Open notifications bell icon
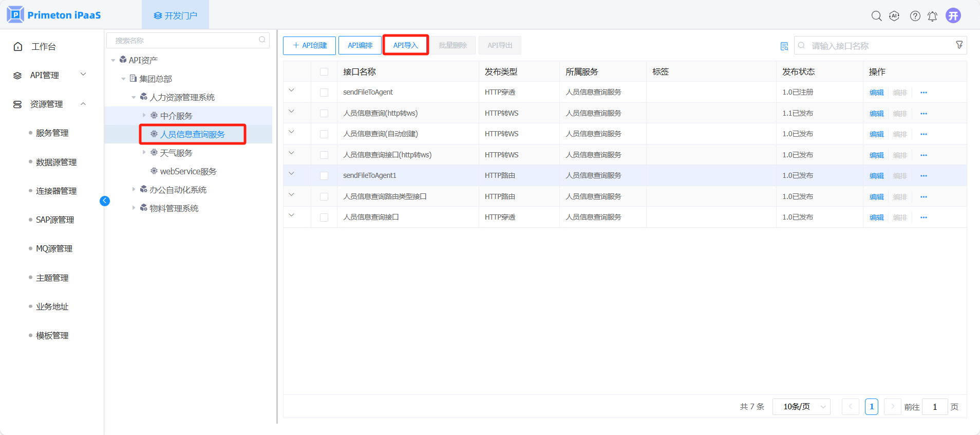The height and width of the screenshot is (435, 980). pyautogui.click(x=932, y=16)
